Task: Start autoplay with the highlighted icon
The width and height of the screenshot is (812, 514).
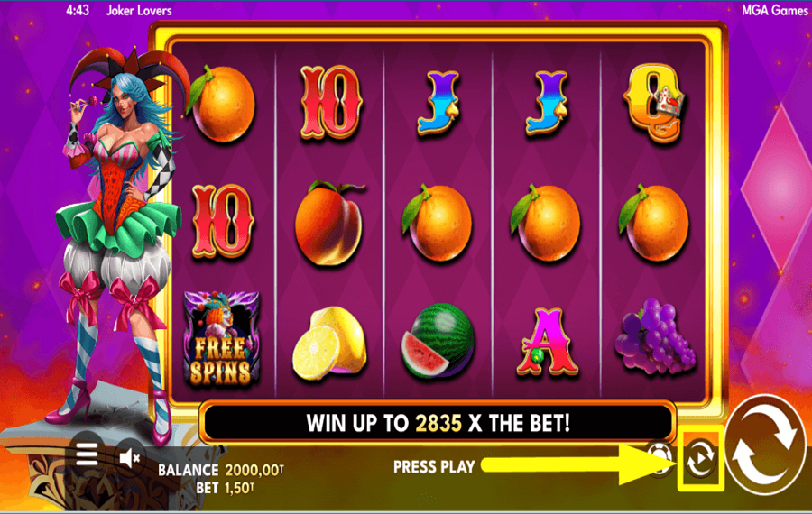Action: [x=701, y=459]
